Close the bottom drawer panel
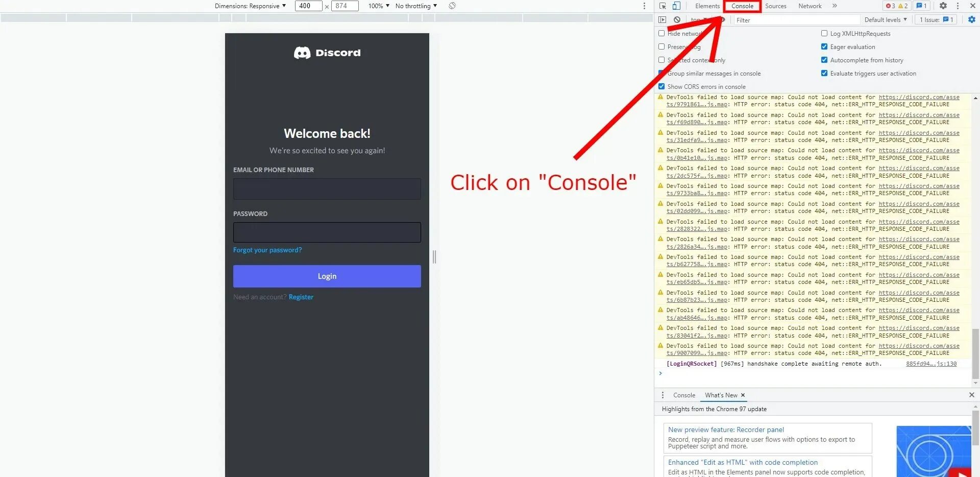The height and width of the screenshot is (477, 980). (972, 395)
